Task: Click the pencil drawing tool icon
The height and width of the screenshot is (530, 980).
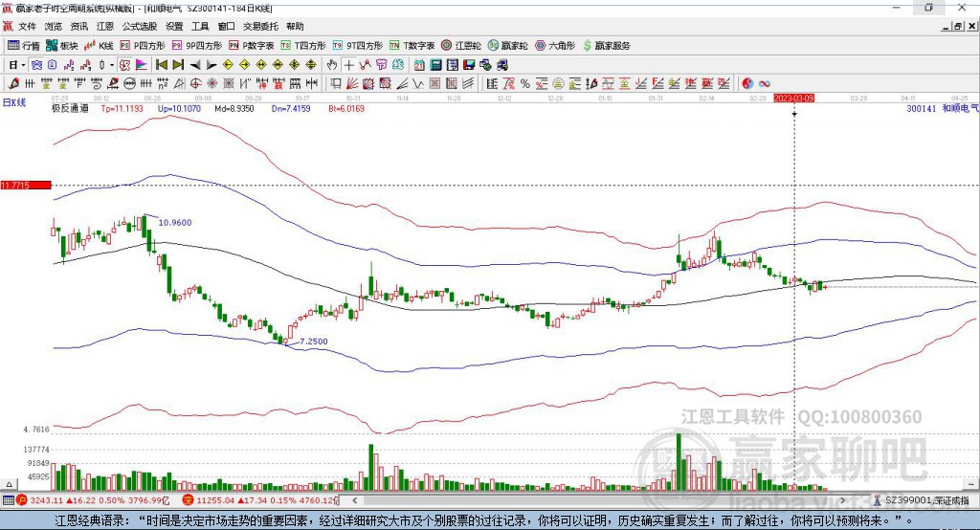Action: click(x=13, y=84)
